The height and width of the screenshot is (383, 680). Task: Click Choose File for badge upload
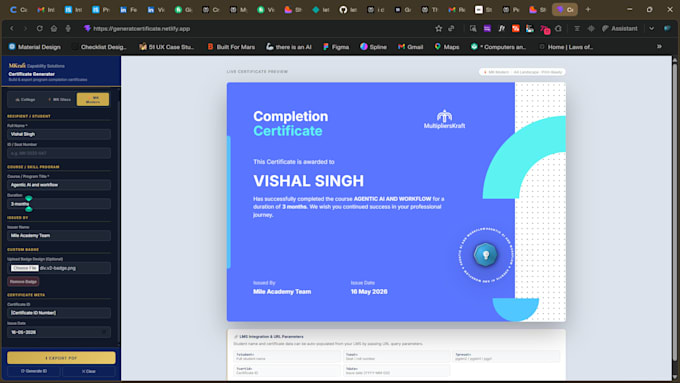(x=24, y=268)
